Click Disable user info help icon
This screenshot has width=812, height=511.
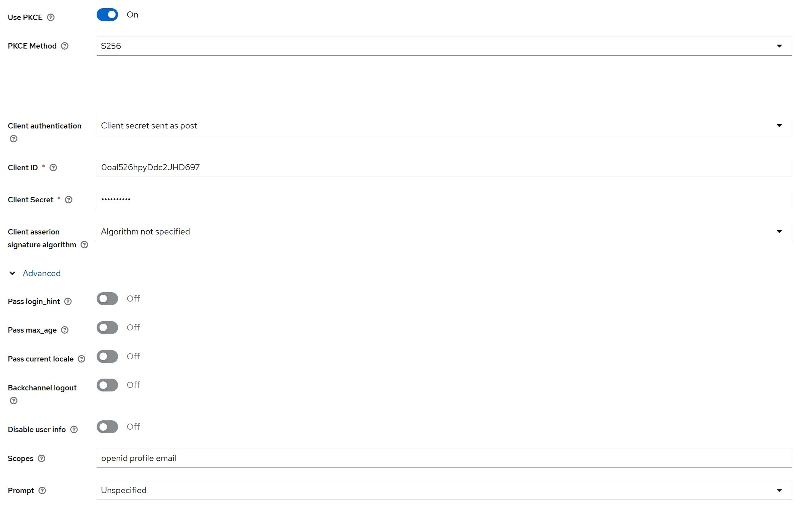pos(74,430)
